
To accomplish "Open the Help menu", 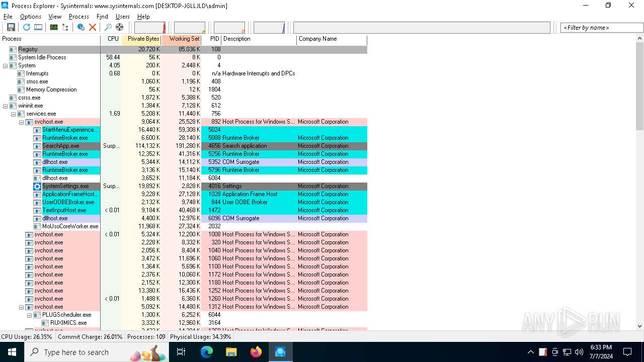I will pyautogui.click(x=143, y=17).
